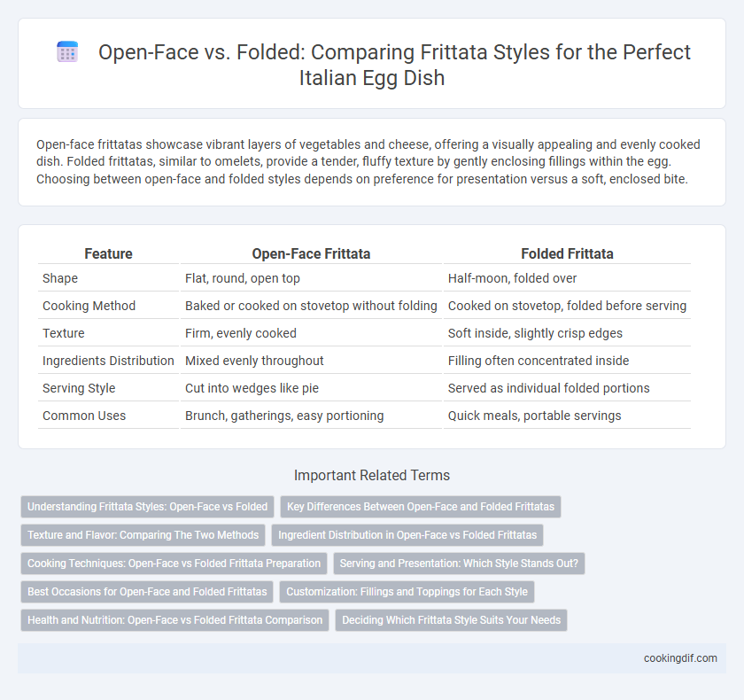Image resolution: width=744 pixels, height=700 pixels.
Task: Click the 'Flat, round, open top' cell
Action: (x=311, y=278)
